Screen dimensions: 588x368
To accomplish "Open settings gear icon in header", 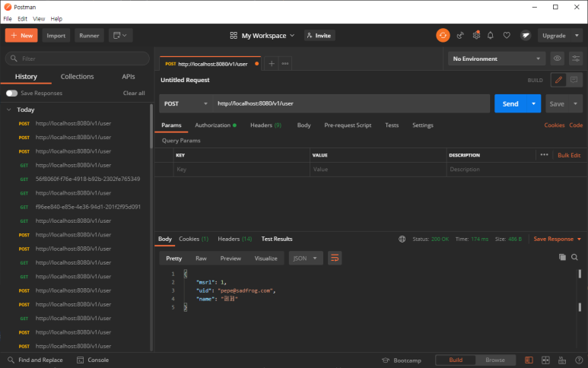I will coord(476,35).
